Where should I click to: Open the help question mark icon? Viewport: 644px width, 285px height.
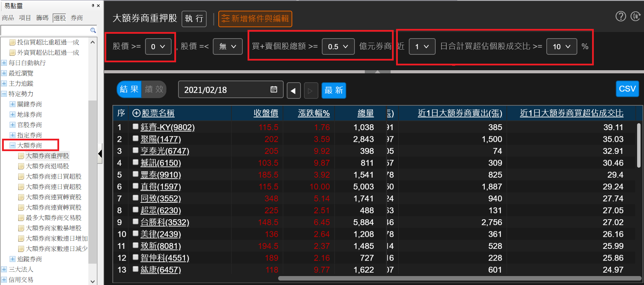[621, 16]
